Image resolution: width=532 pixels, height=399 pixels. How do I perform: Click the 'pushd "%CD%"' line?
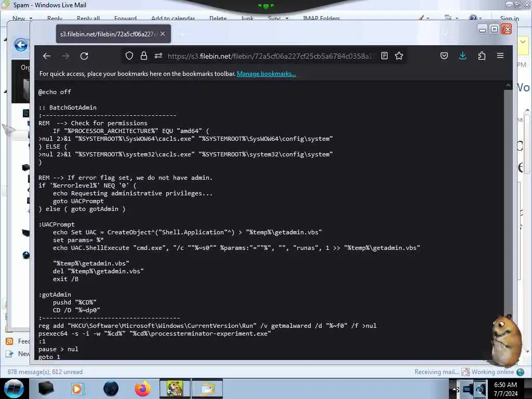click(75, 302)
